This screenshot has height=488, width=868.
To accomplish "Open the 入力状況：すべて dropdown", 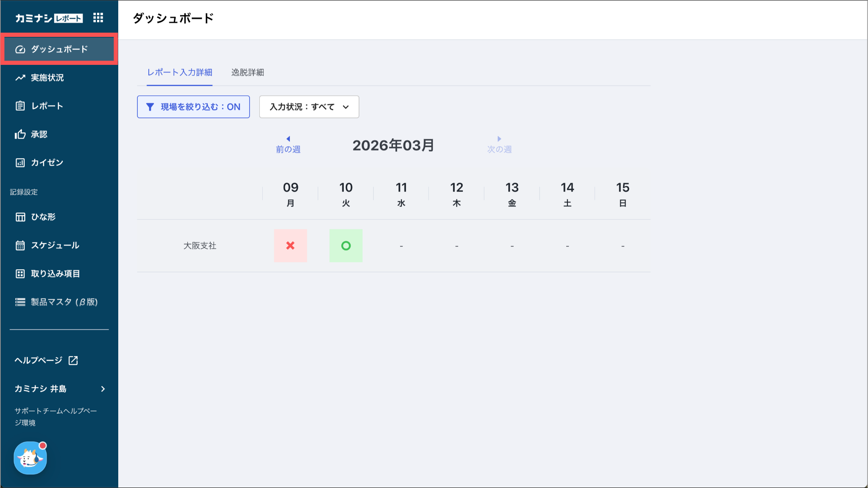I will tap(309, 107).
